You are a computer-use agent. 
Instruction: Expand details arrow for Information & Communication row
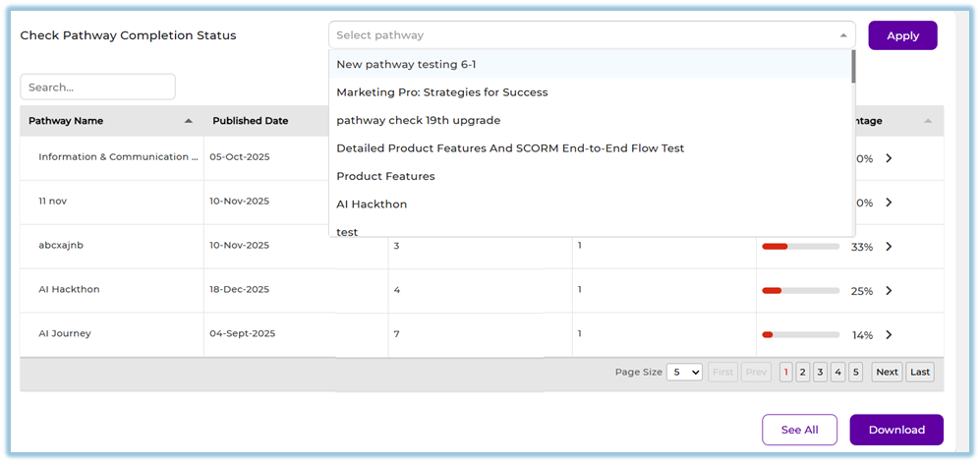pyautogui.click(x=889, y=158)
